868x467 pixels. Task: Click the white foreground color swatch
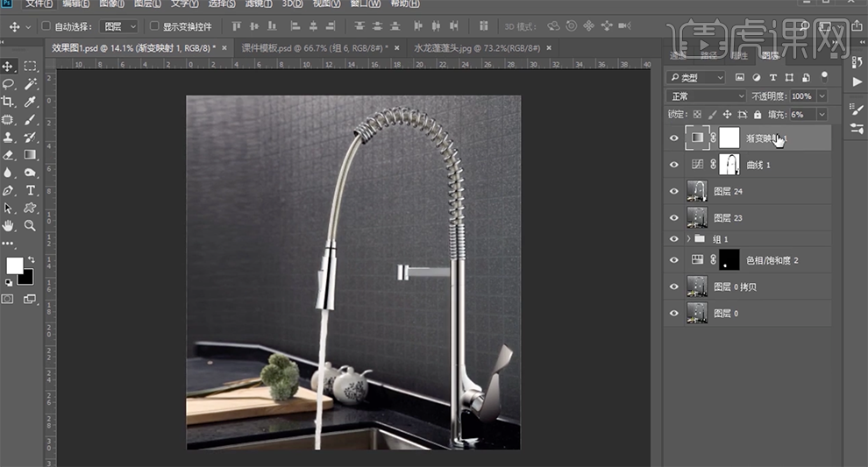click(x=15, y=265)
